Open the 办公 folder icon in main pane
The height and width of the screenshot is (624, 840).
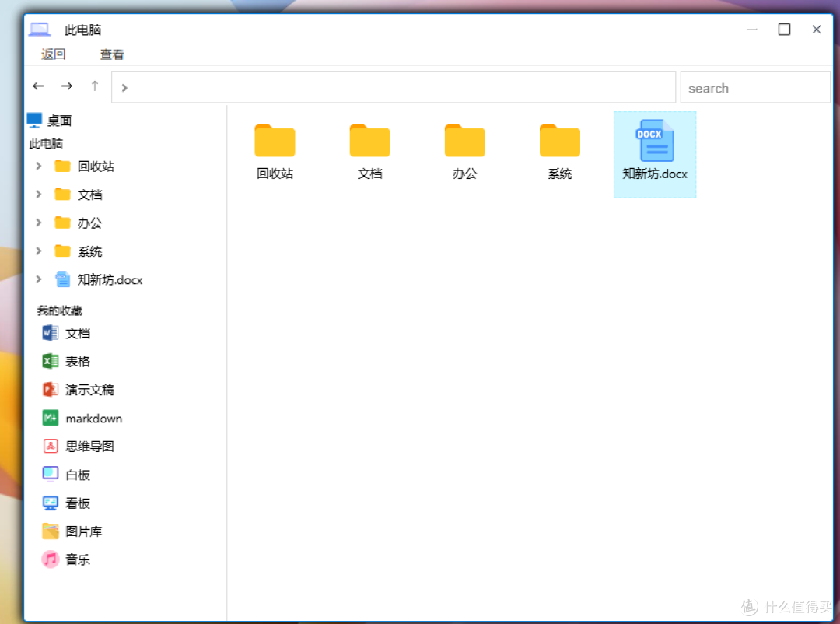464,141
